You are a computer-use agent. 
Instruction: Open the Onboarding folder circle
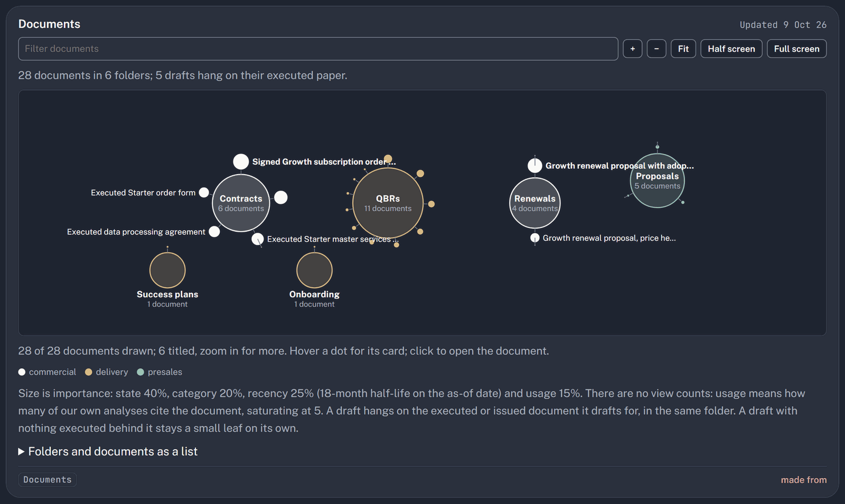tap(314, 270)
